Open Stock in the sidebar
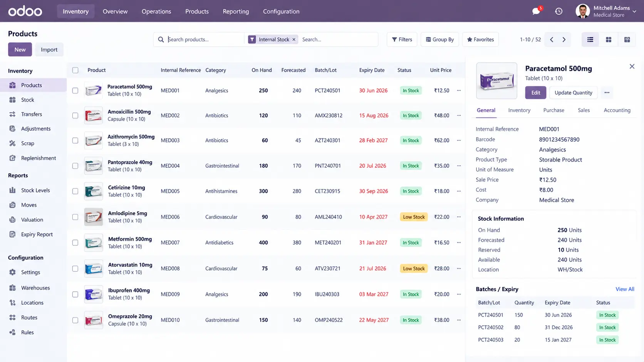The image size is (644, 362). 33,100
